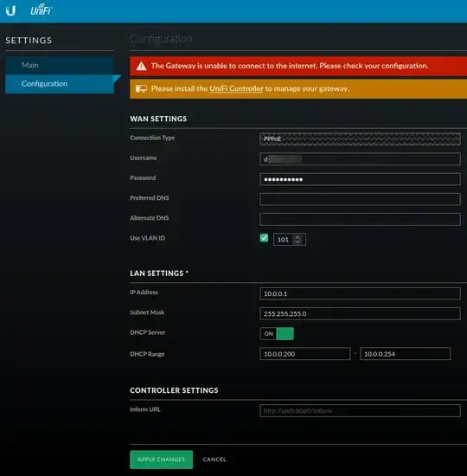Click the Preferred DNS field
This screenshot has width=467, height=476.
point(360,199)
